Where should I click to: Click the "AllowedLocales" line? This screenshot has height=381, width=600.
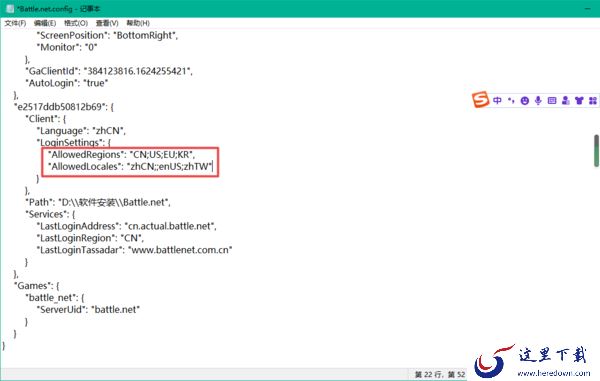[130, 166]
